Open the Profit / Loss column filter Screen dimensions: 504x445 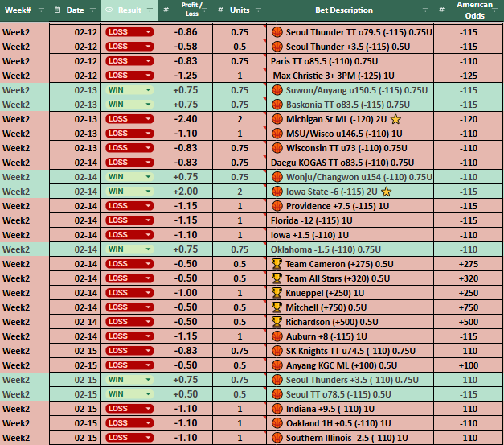[x=204, y=10]
